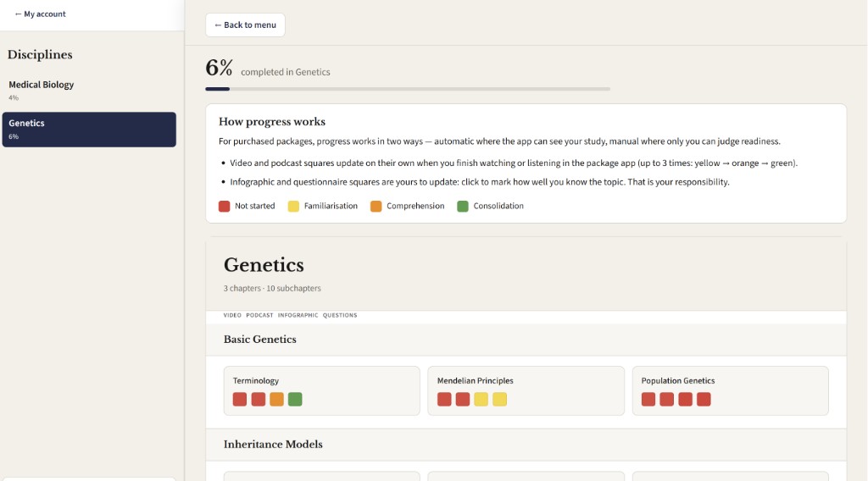868x481 pixels.
Task: Click the Not started red legend swatch
Action: (224, 207)
